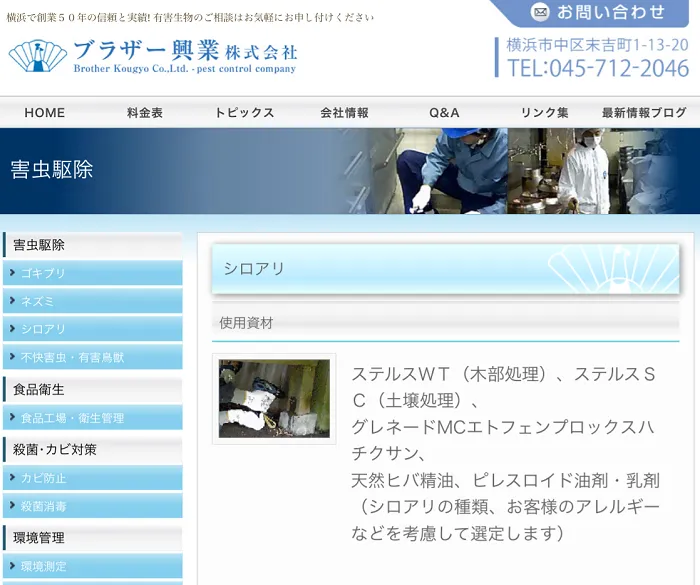The width and height of the screenshot is (700, 585).
Task: Select the Q&A menu item
Action: click(444, 113)
